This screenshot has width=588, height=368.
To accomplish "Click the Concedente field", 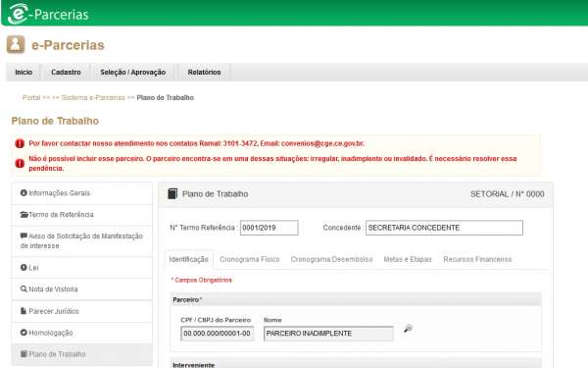I will click(444, 228).
